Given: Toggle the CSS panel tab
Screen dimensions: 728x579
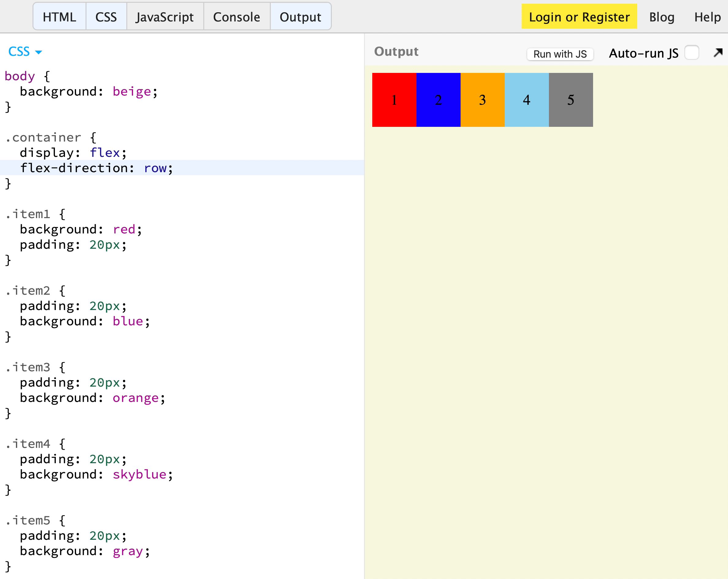Looking at the screenshot, I should [x=106, y=17].
